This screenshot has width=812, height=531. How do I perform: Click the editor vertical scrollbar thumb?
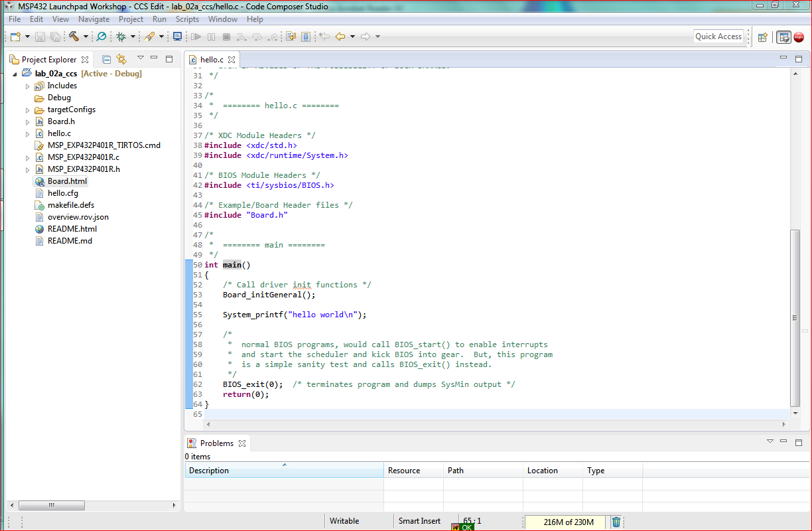coord(795,317)
